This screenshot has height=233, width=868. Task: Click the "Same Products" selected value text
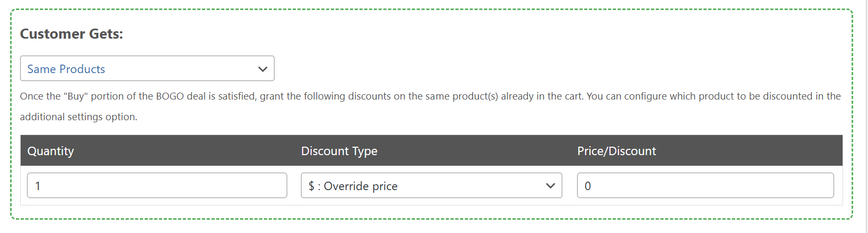(x=66, y=69)
